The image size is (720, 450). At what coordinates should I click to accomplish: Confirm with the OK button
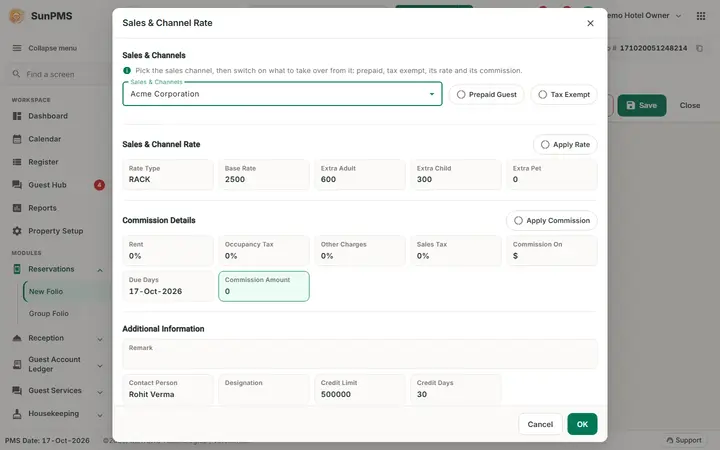582,424
